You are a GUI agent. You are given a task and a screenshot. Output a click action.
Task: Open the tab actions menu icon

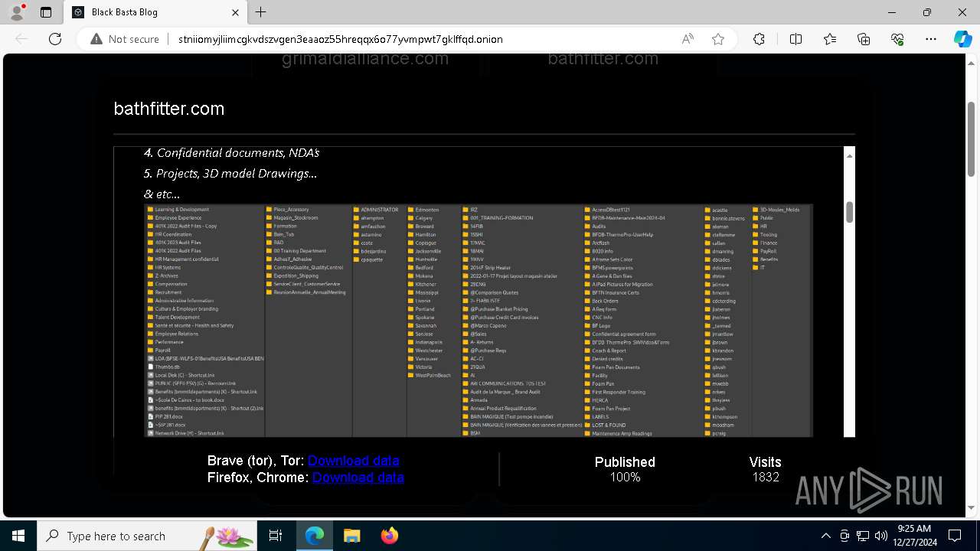(46, 12)
